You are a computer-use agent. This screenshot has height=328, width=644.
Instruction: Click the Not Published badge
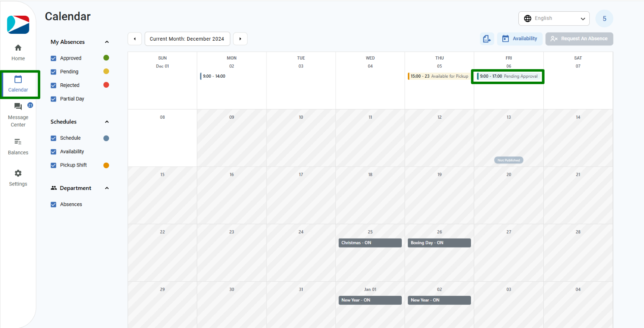tap(509, 160)
